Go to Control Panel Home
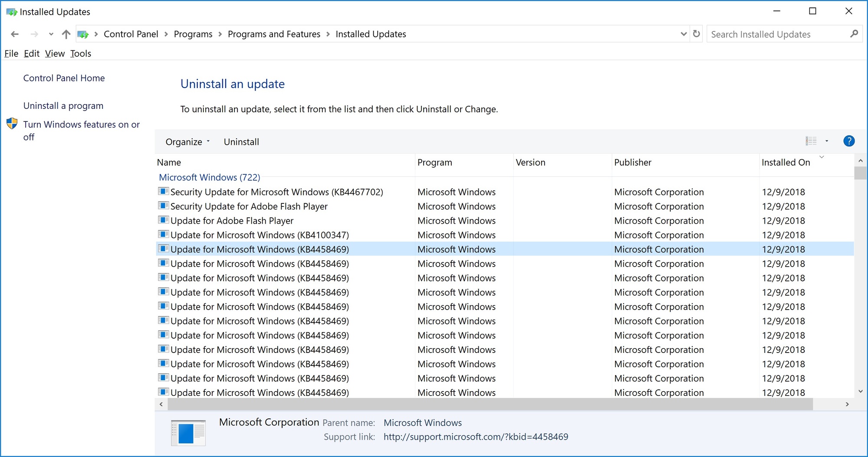Viewport: 868px width, 457px height. click(x=64, y=78)
